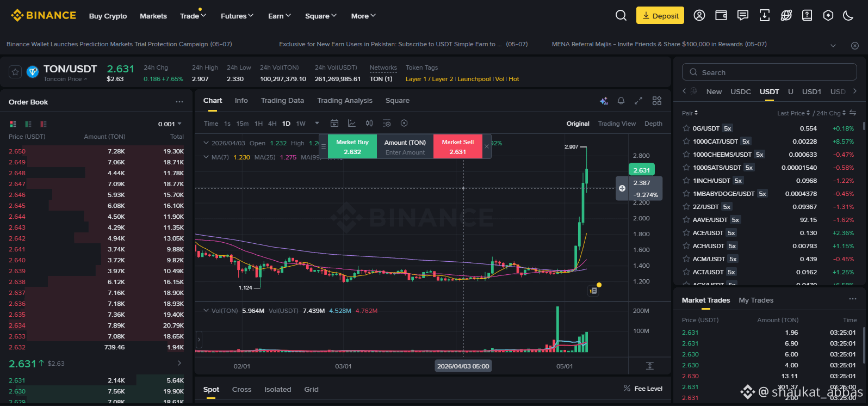868x406 pixels.
Task: Open the My Trades tab
Action: (x=756, y=300)
